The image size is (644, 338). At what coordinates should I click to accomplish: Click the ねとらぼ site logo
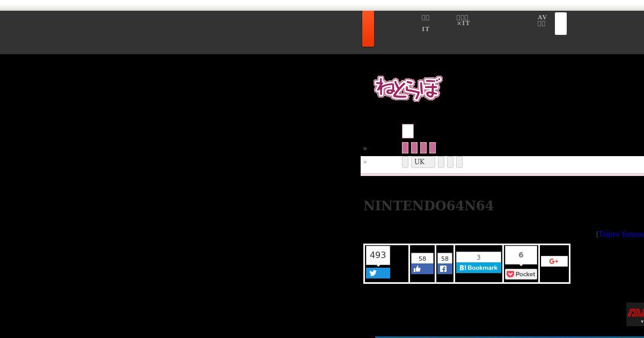408,89
